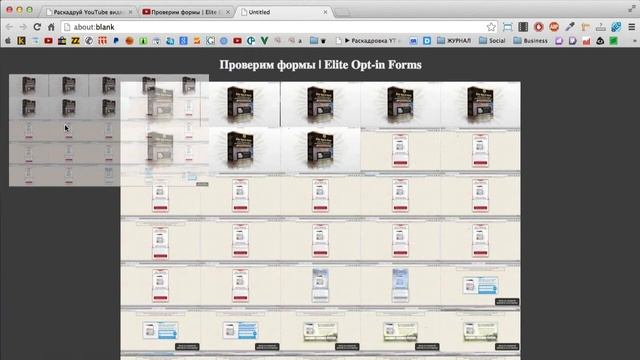Expand the bookmarks bar overflow chevron
Viewport: 640px width, 360px height.
(634, 40)
